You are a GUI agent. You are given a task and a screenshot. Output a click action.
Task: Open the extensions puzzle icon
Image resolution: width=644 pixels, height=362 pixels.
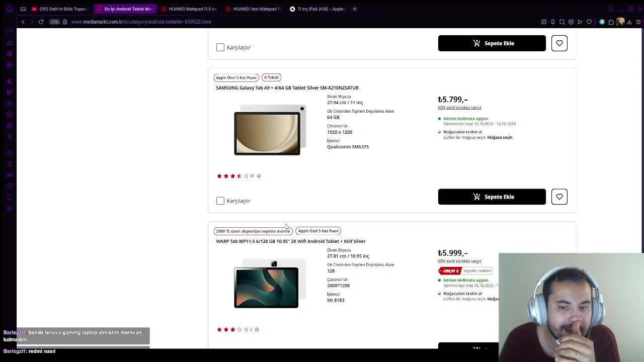point(611,22)
